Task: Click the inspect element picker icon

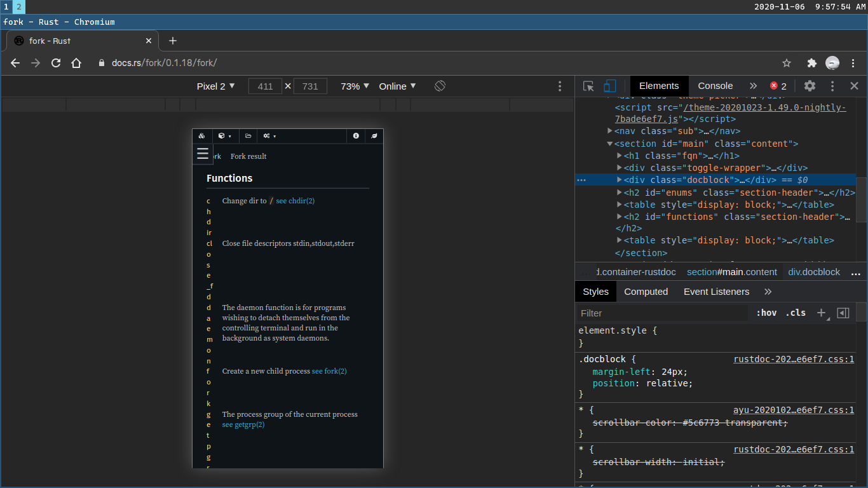Action: [x=588, y=86]
